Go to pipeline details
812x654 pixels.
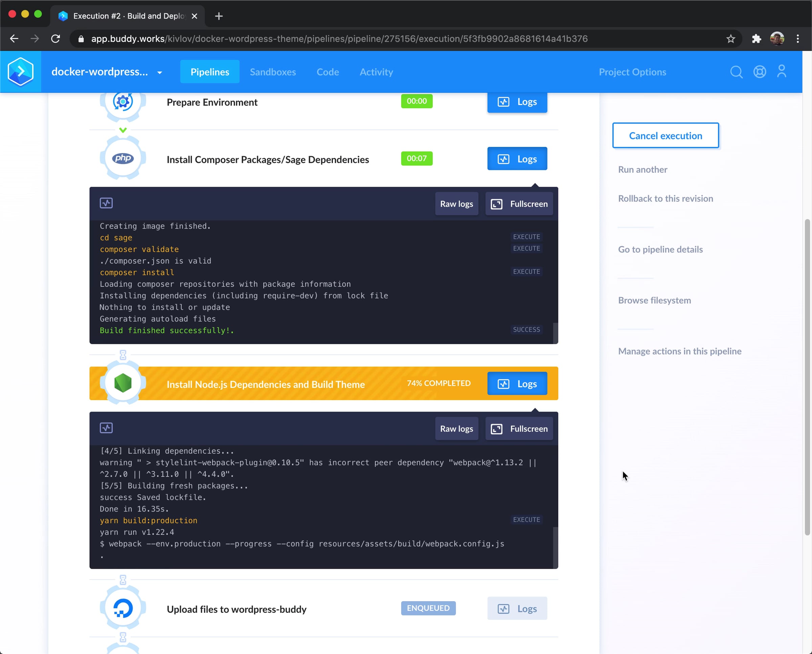pyautogui.click(x=660, y=249)
